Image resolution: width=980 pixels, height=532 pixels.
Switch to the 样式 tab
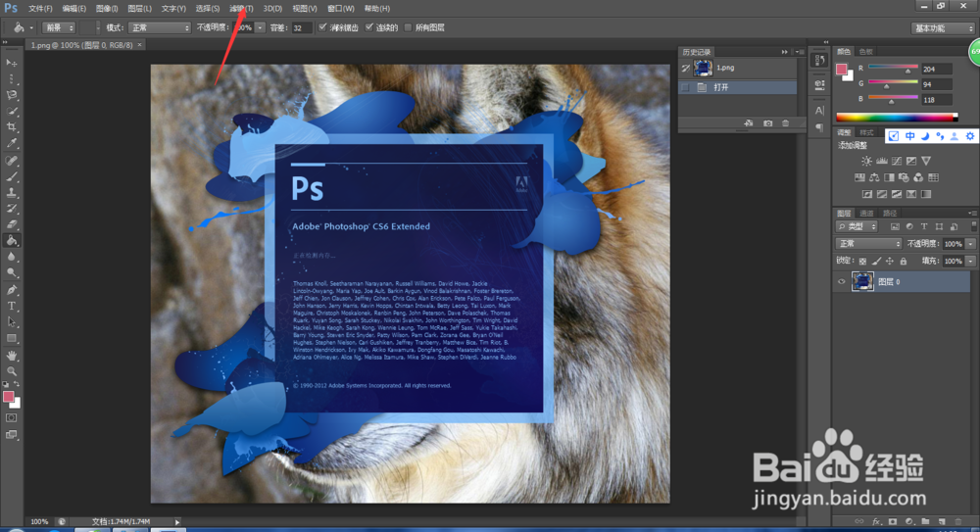pyautogui.click(x=866, y=132)
